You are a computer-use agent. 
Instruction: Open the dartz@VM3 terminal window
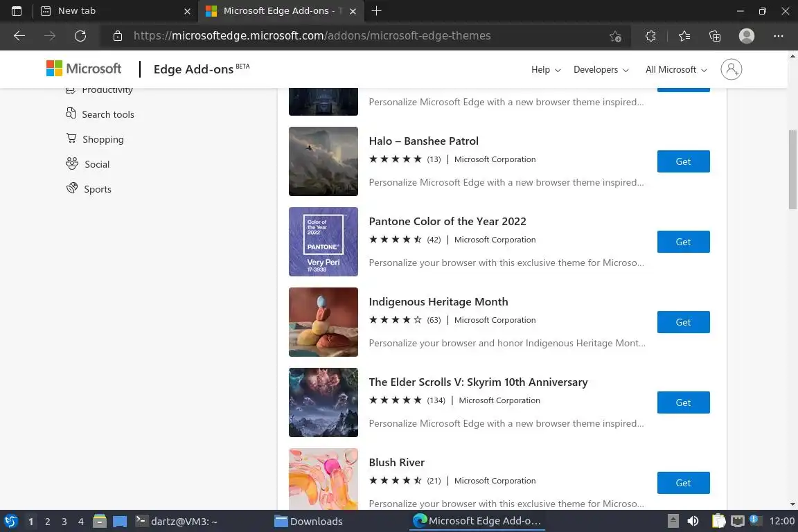click(x=177, y=522)
